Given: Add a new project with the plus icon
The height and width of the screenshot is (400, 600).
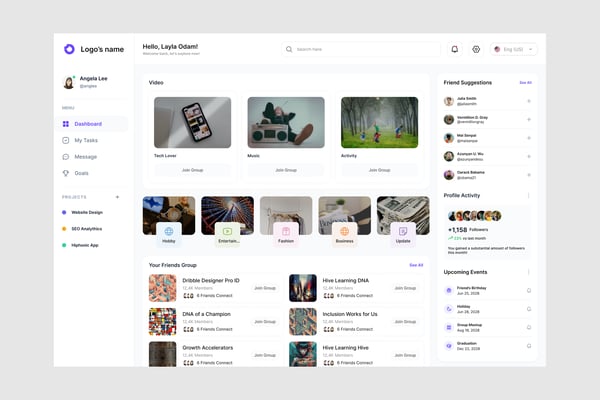Looking at the screenshot, I should (x=117, y=197).
